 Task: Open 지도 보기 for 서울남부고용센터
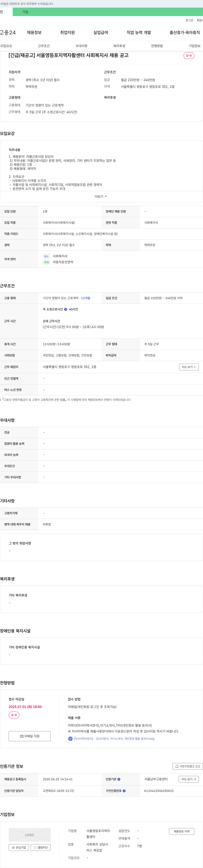click(x=189, y=779)
